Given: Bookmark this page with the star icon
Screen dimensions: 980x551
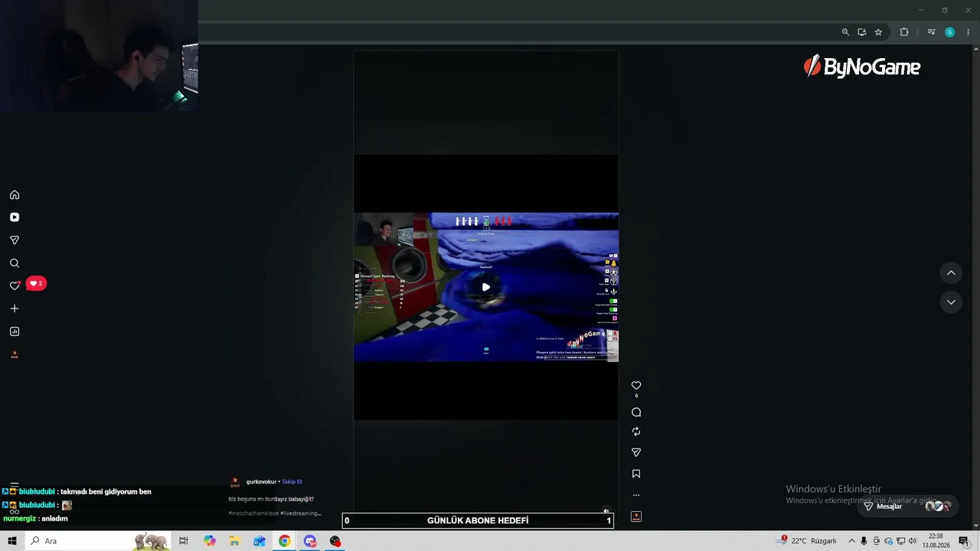Looking at the screenshot, I should click(x=878, y=32).
